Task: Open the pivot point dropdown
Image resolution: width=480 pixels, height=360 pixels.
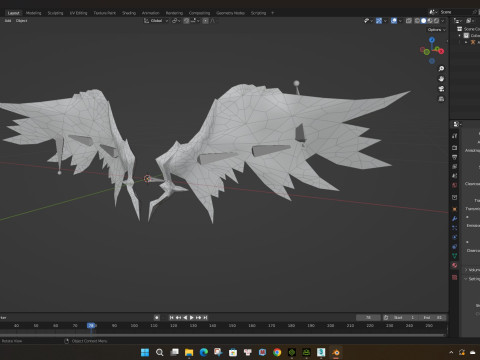Action: tap(176, 21)
